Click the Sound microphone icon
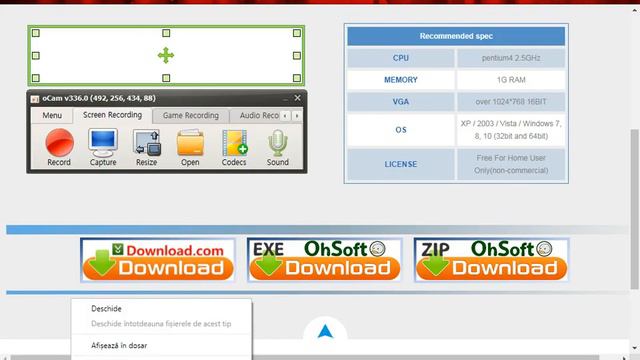 click(278, 143)
